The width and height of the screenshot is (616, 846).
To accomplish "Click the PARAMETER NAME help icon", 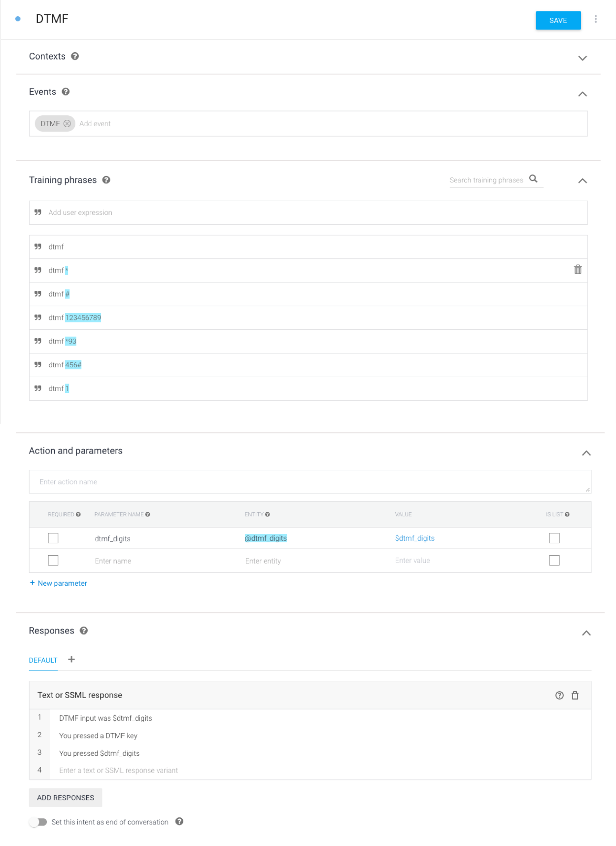I will 148,515.
